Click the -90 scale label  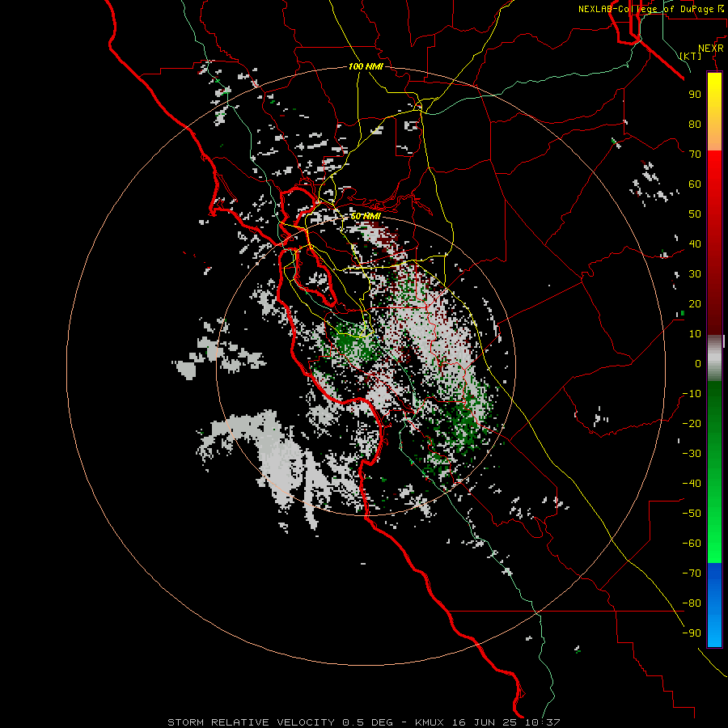coord(692,633)
